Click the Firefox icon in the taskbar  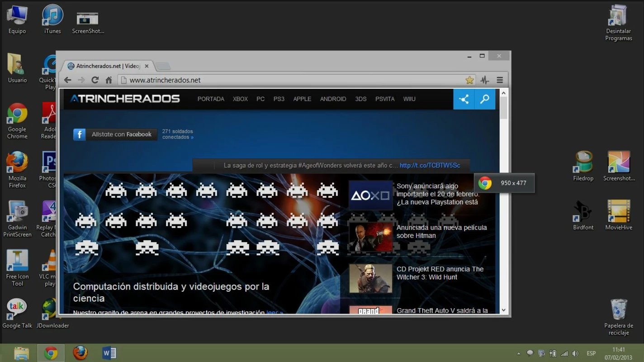pos(80,353)
